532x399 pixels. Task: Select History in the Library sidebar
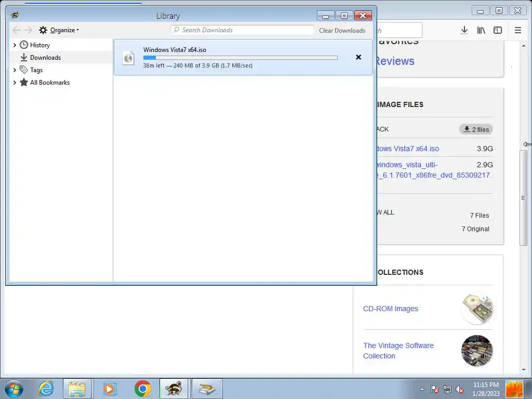click(39, 45)
